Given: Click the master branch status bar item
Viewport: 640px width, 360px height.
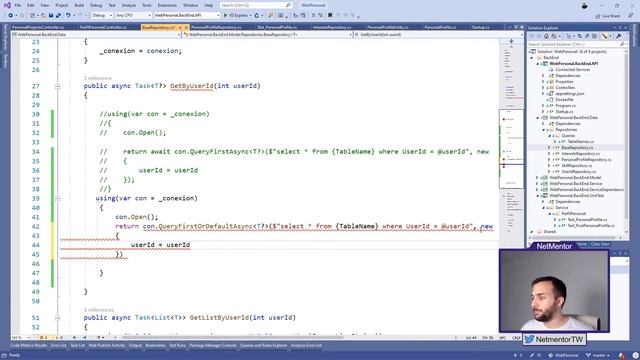Looking at the screenshot, I should 597,355.
